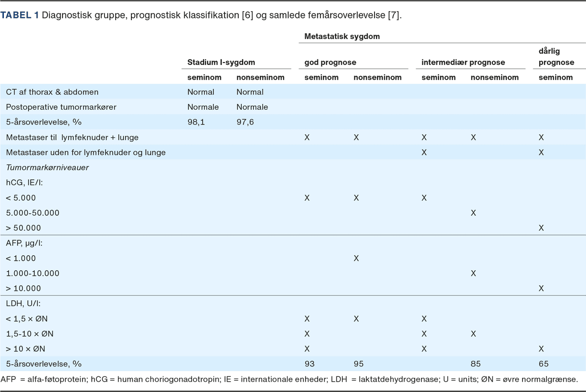Click the 97,6 survival value
Screen dimensions: 586x392
[245, 122]
